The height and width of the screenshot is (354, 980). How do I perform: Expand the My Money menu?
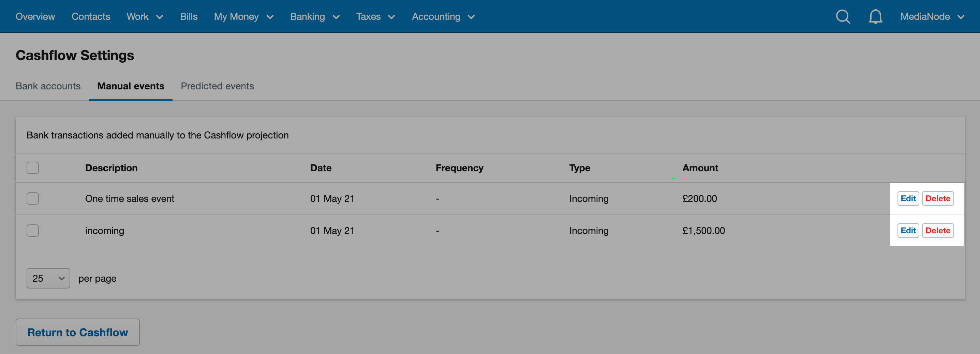(243, 16)
